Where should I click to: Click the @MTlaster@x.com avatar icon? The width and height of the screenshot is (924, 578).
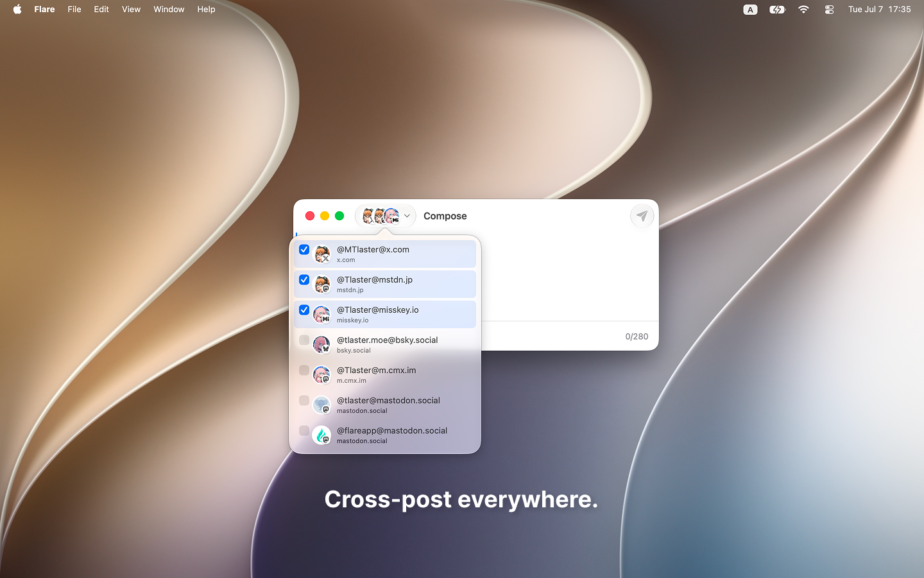pyautogui.click(x=321, y=254)
